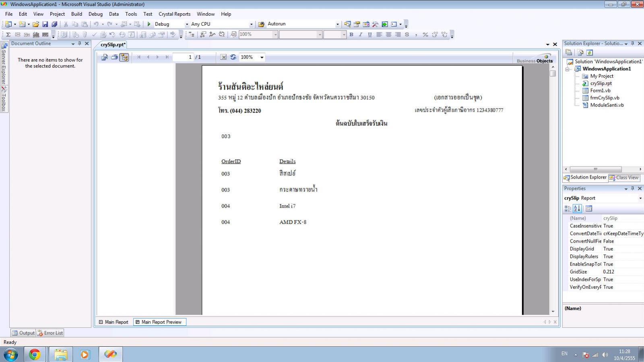Switch to the Main Report tab

tap(114, 322)
